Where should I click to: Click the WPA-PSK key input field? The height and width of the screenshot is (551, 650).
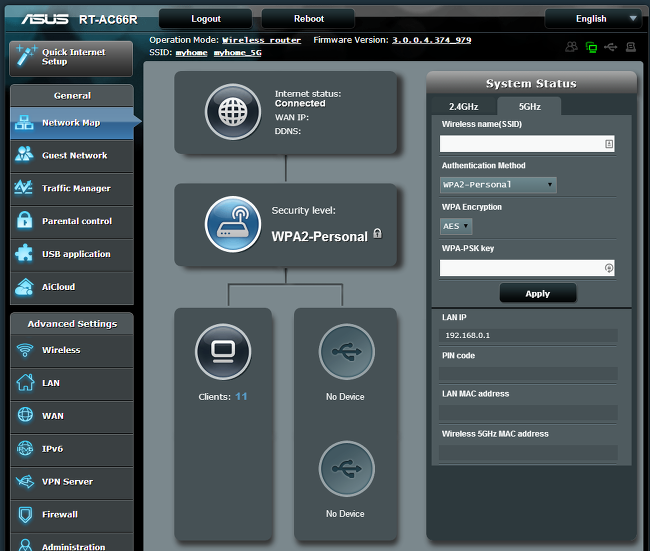[527, 268]
